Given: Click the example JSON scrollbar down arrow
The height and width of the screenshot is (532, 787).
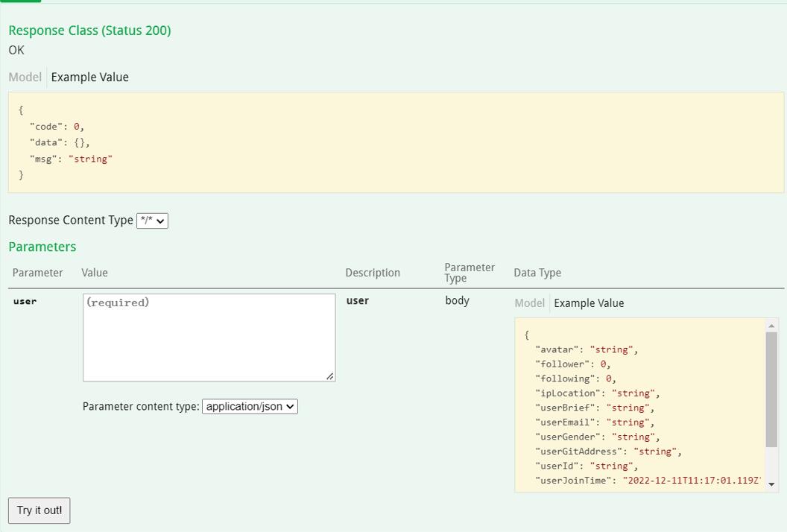Looking at the screenshot, I should [x=771, y=484].
